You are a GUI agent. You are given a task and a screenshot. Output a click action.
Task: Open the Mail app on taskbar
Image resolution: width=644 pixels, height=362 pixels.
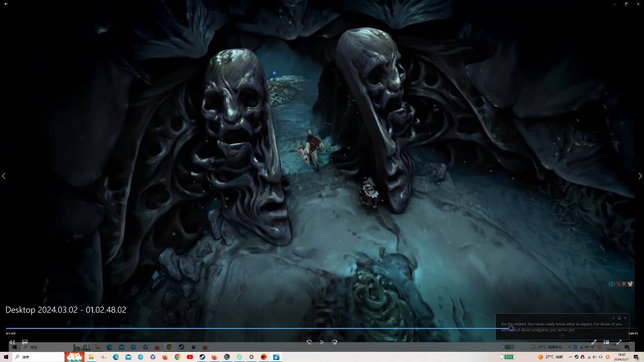click(x=128, y=357)
